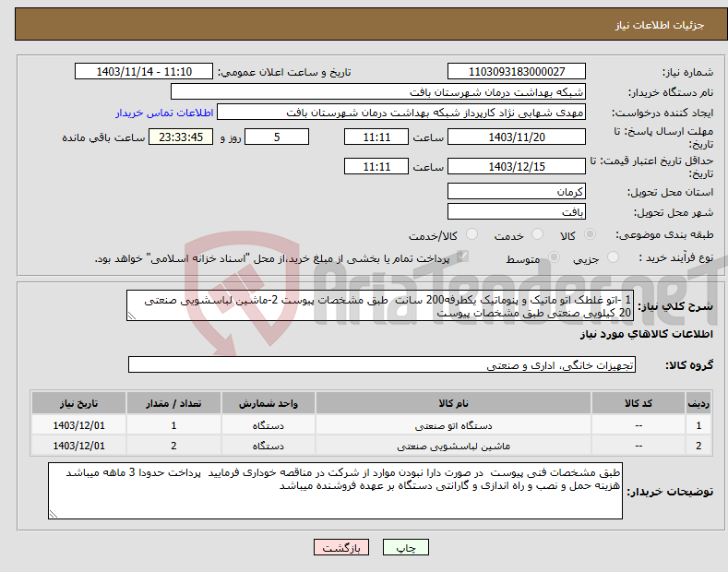The height and width of the screenshot is (572, 728).
Task: Click the جزئیات اطلاعات نیاز page header
Action: pos(660,25)
